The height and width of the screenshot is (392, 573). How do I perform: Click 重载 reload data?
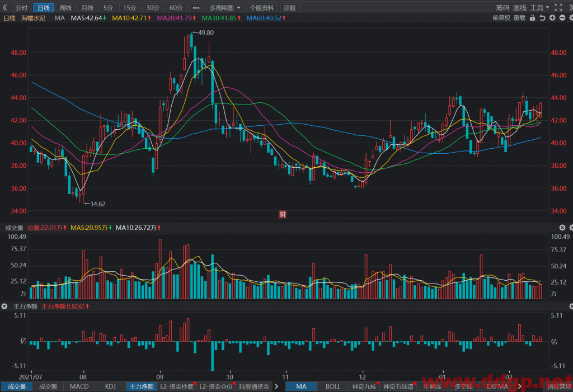519,18
